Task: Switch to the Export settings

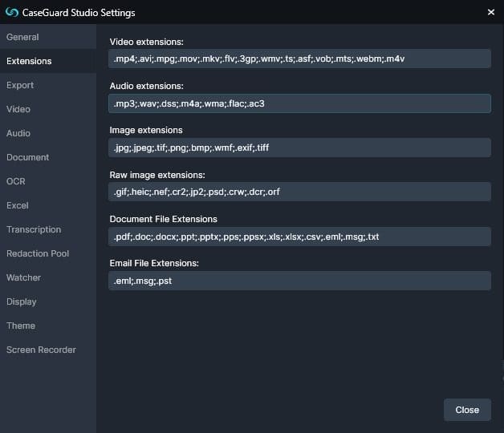Action: pos(48,85)
